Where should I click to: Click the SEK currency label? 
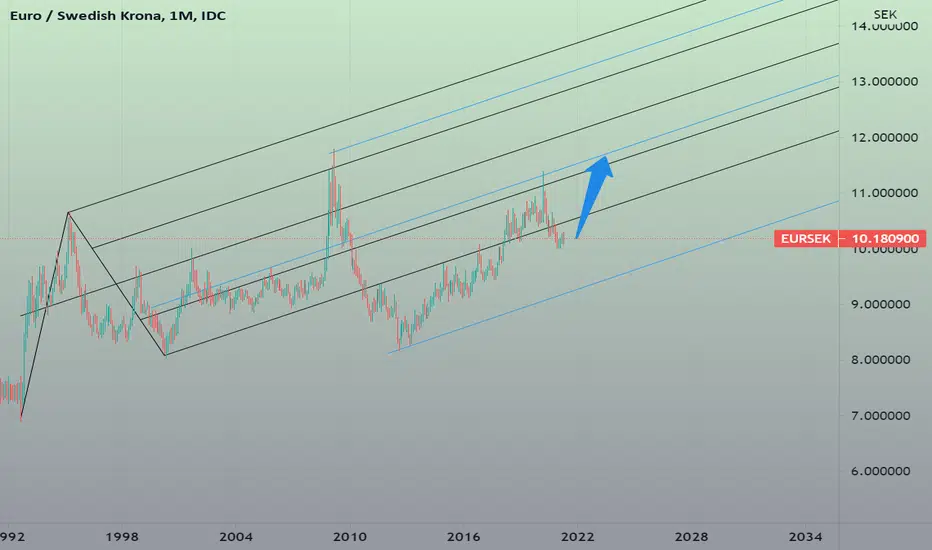[x=884, y=14]
